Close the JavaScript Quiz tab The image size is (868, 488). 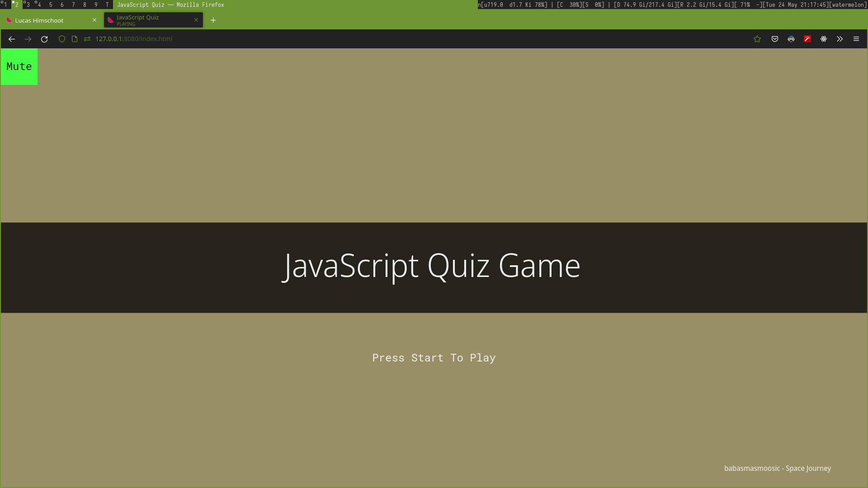tap(196, 20)
